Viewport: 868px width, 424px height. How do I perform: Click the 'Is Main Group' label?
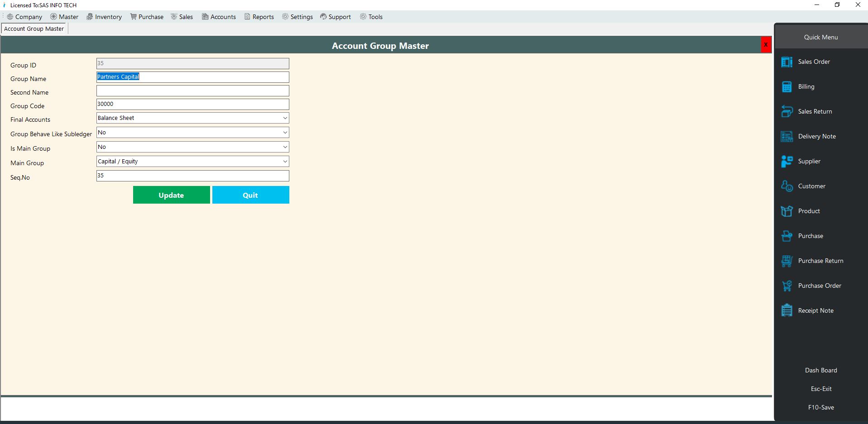pos(30,148)
